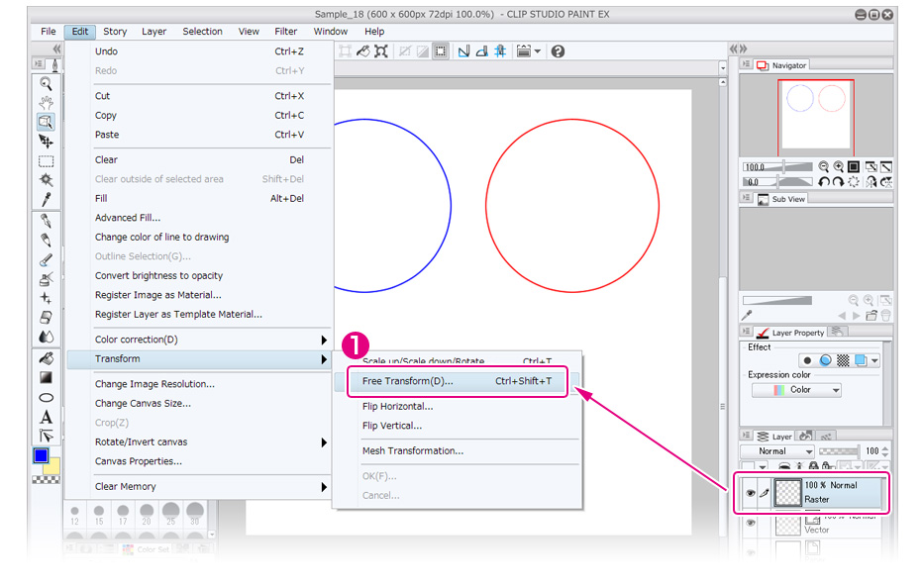Click the Raster layer thumbnail
This screenshot has height=588, width=923.
coord(788,493)
